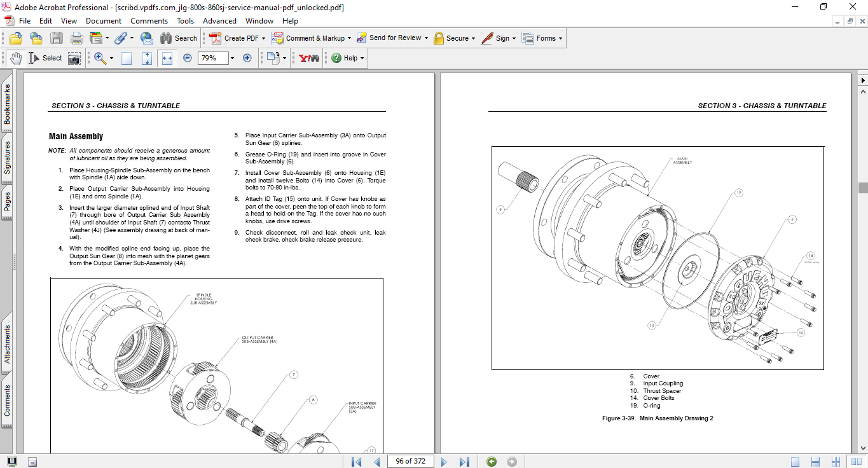Click the Save disk icon
Screen dimensions: 868x468
coord(57,38)
